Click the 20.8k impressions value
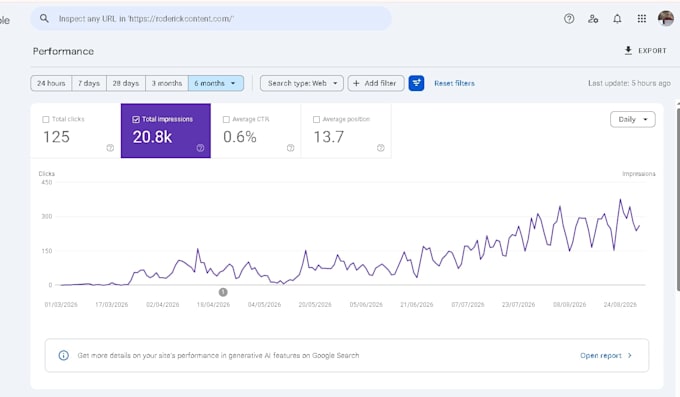Screen dimensions: 680x397 (152, 137)
